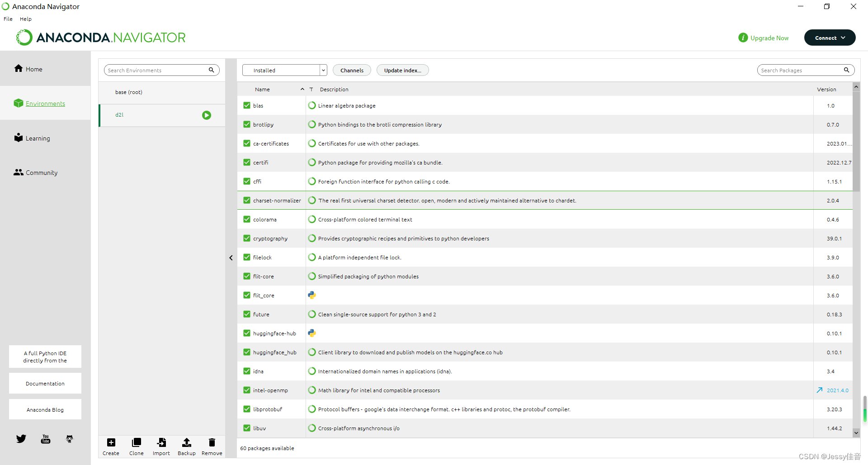
Task: Click the Remove environment trash icon
Action: (x=212, y=442)
